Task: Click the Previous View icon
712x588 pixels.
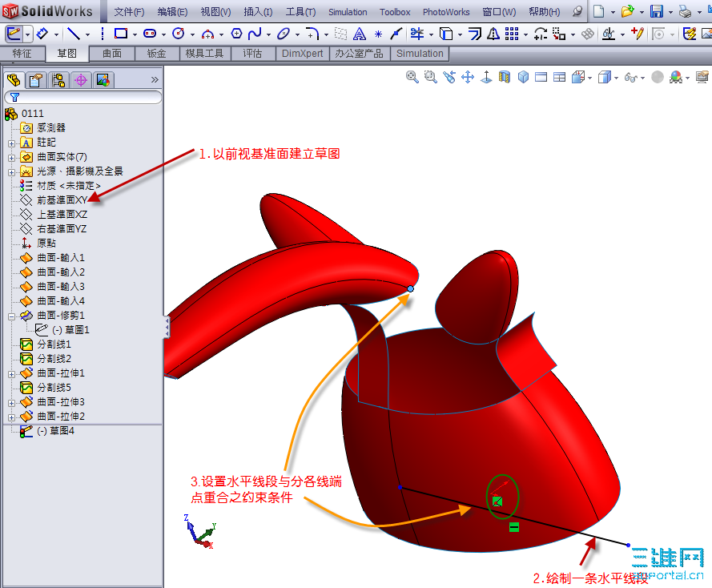Action: click(449, 77)
